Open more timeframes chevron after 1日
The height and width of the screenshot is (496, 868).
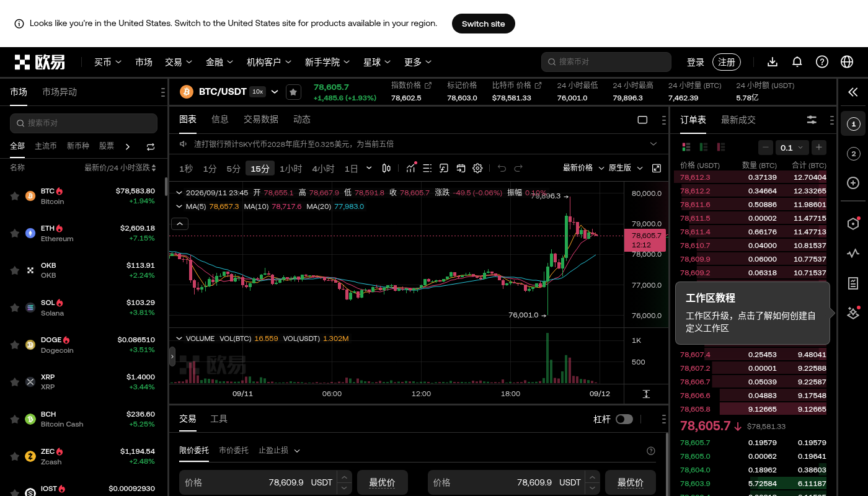click(369, 168)
